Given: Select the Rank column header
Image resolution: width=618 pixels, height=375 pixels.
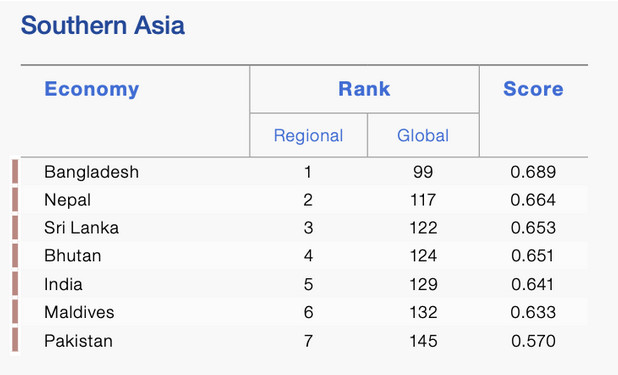Looking at the screenshot, I should [x=364, y=89].
